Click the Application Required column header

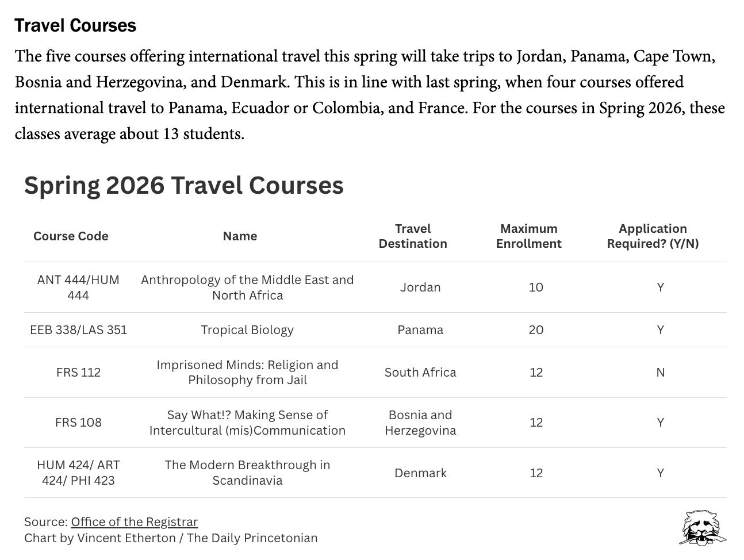coord(653,236)
